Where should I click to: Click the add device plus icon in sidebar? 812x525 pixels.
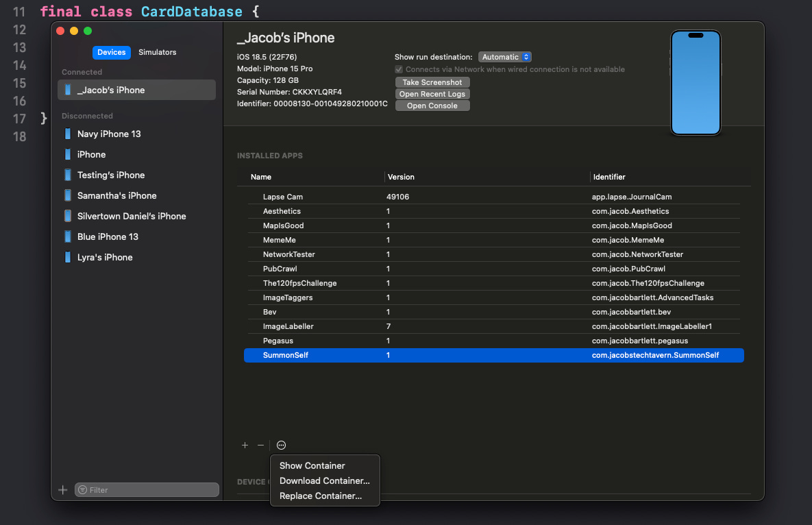point(62,490)
